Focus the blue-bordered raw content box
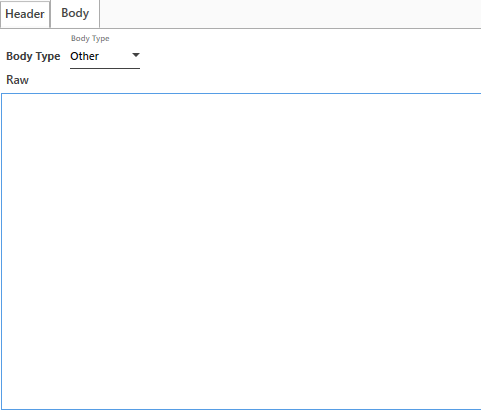 pos(241,252)
